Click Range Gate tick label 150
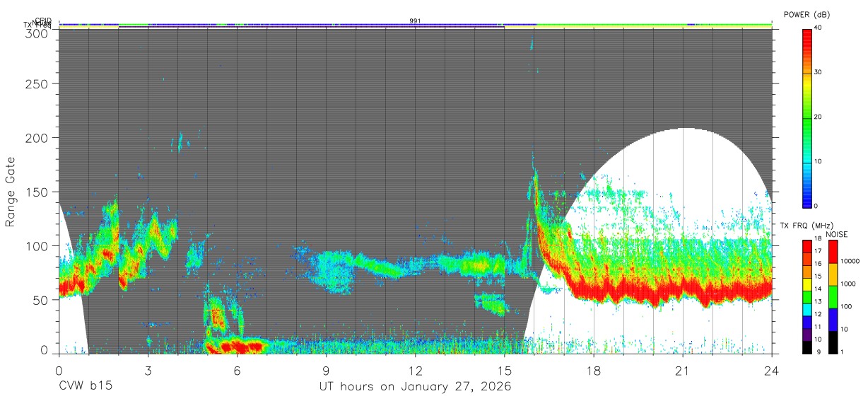The image size is (868, 401). [37, 192]
